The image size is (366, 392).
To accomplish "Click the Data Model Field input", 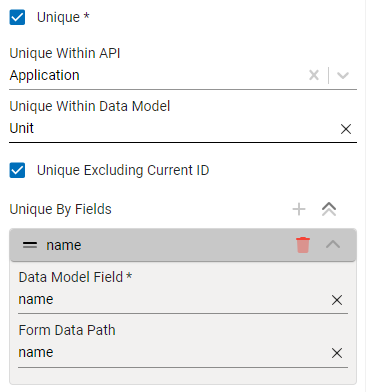I will point(173,299).
